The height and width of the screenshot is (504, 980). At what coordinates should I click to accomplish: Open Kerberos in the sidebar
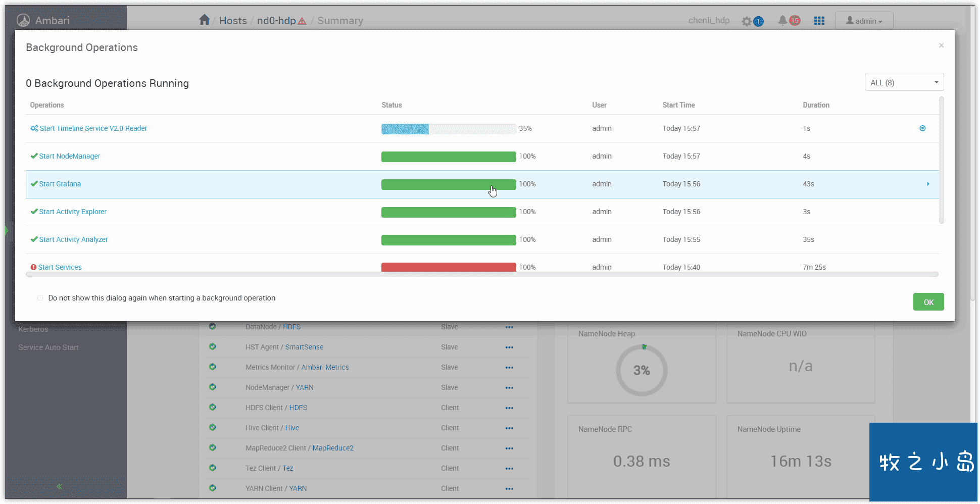click(33, 329)
